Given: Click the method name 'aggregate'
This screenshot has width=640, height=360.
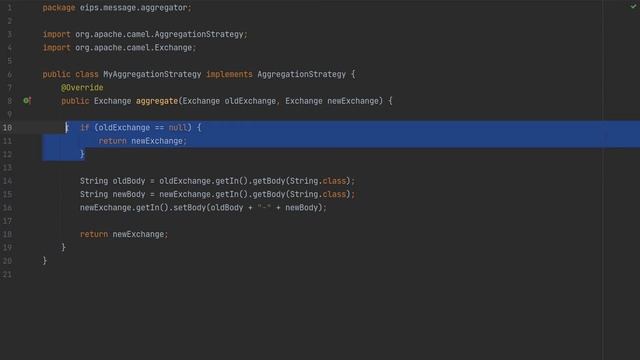Looking at the screenshot, I should (157, 101).
